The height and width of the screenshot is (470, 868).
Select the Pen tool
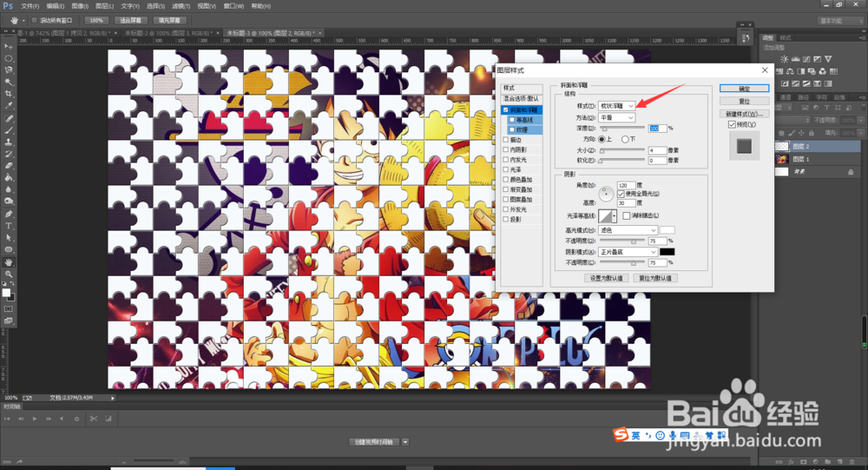(9, 214)
